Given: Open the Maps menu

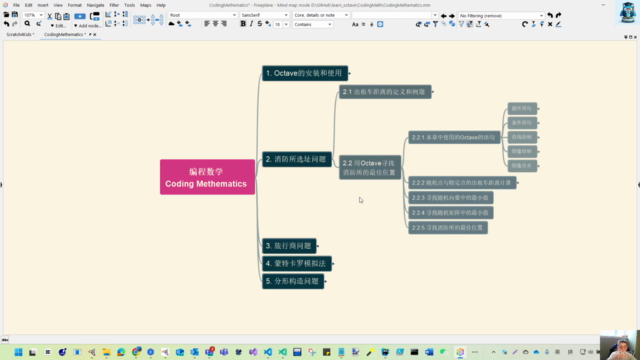Looking at the screenshot, I should pyautogui.click(x=146, y=5).
